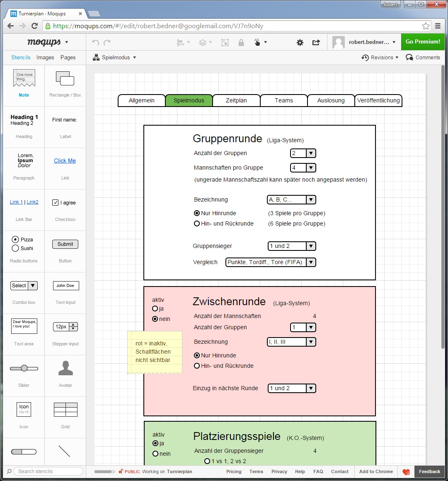Open the Images tab in sidebar

[x=45, y=57]
